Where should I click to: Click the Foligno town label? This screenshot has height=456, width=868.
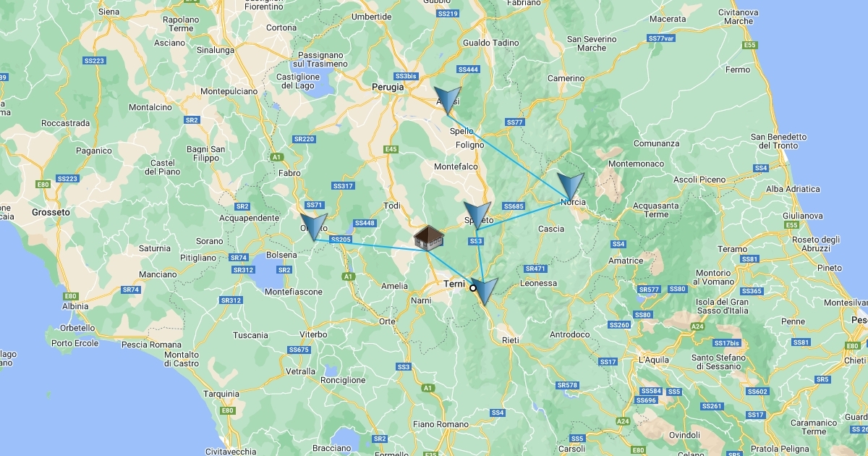[x=469, y=144]
